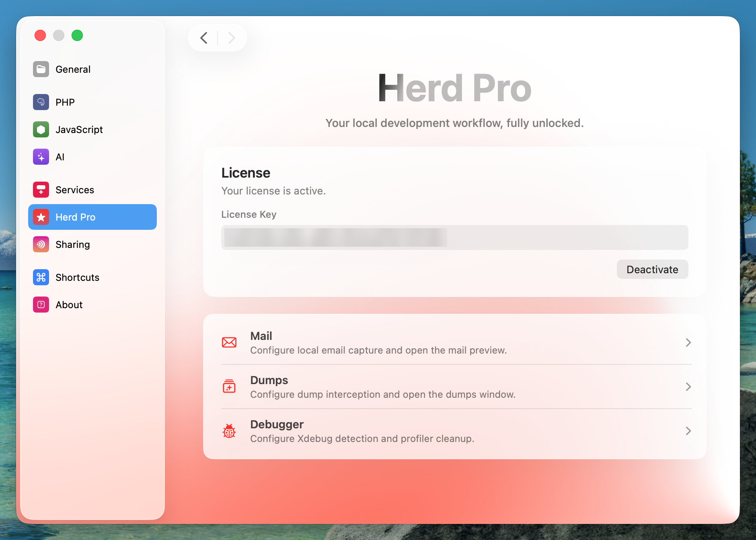Viewport: 756px width, 540px height.
Task: Click the Shortcuts command-key icon
Action: coord(41,277)
